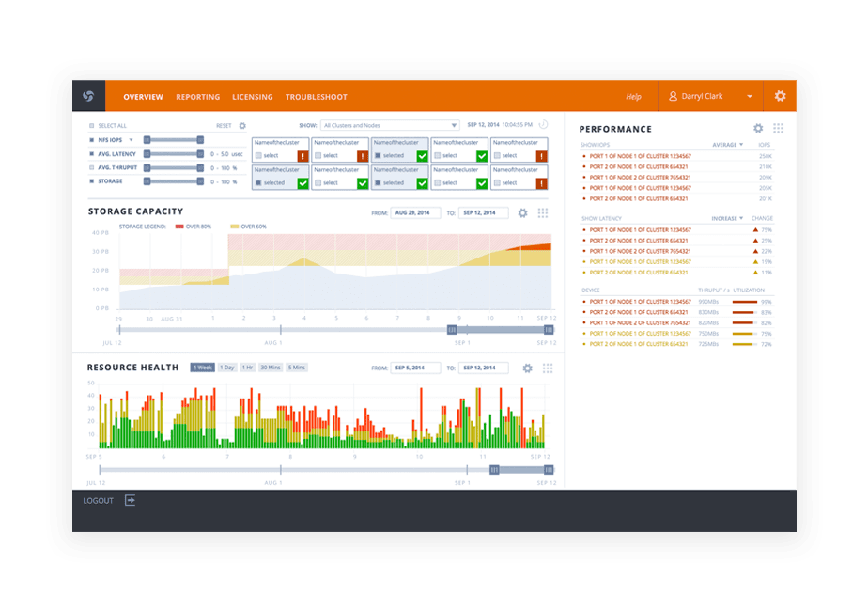Click the NFS IOPS slider right handle
Image resolution: width=868 pixels, height=611 pixels.
200,140
